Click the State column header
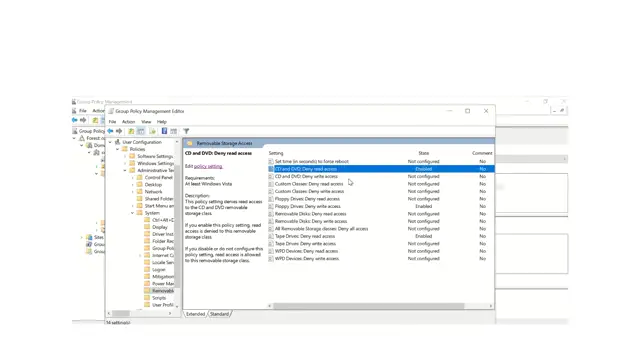Image resolution: width=640 pixels, height=360 pixels. click(x=424, y=153)
